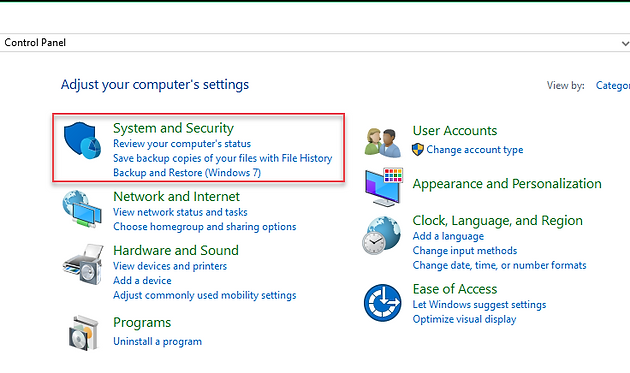Click the Appearance and Personalization monitor icon
This screenshot has width=630, height=373.
[384, 187]
